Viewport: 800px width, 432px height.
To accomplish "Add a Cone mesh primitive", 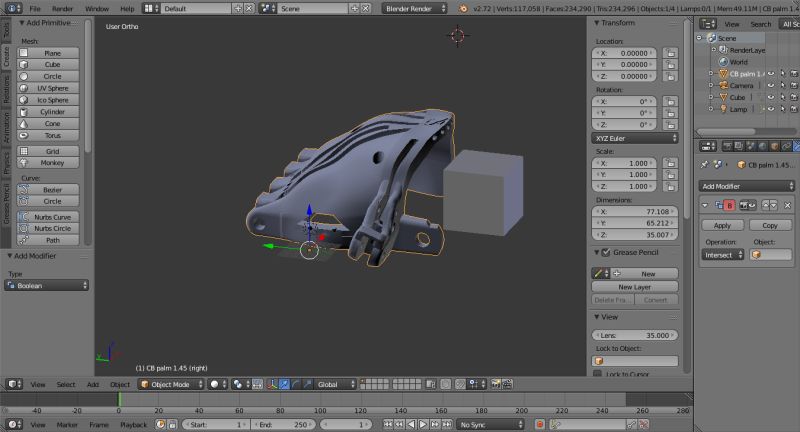I will [x=48, y=124].
